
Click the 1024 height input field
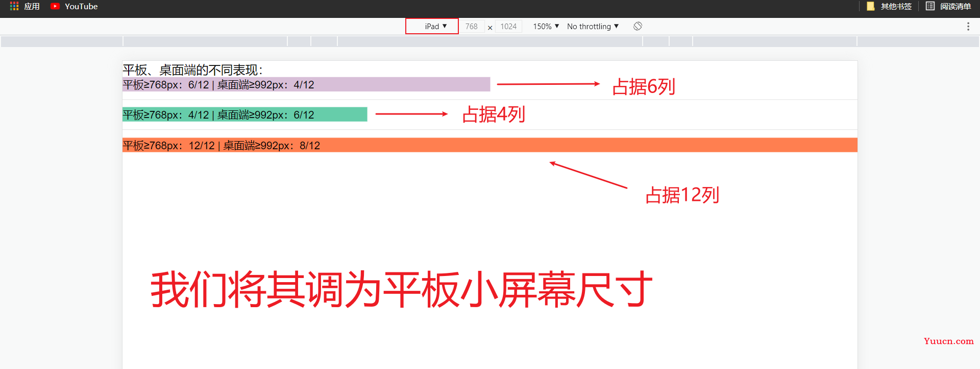click(508, 27)
